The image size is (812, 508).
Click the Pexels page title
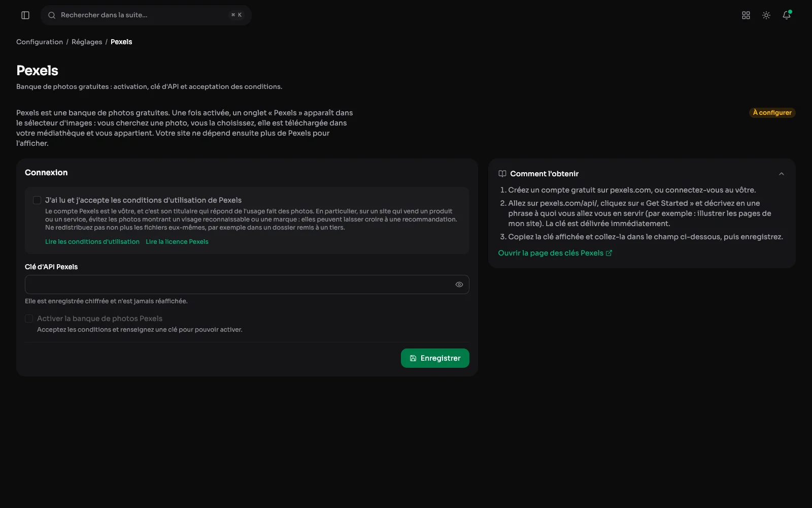(x=37, y=71)
